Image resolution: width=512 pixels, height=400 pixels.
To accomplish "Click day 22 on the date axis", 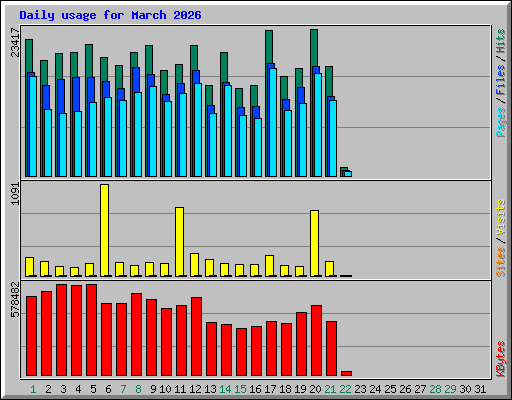I will tap(345, 389).
